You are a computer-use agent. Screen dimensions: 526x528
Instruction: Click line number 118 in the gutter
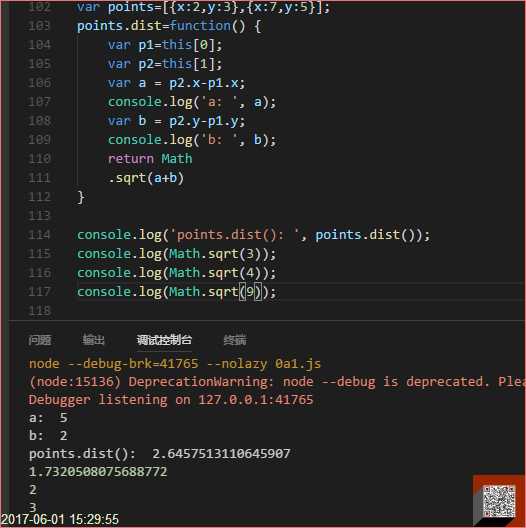point(39,310)
